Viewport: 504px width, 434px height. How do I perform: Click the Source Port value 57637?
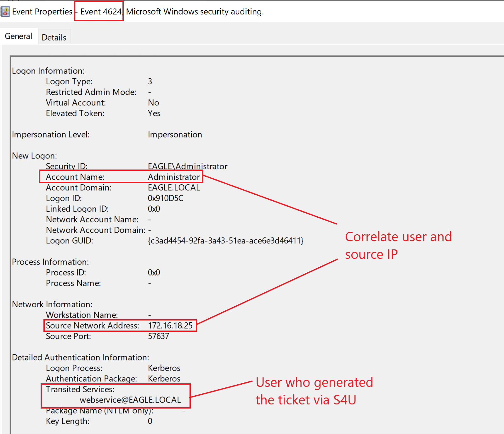pyautogui.click(x=159, y=336)
